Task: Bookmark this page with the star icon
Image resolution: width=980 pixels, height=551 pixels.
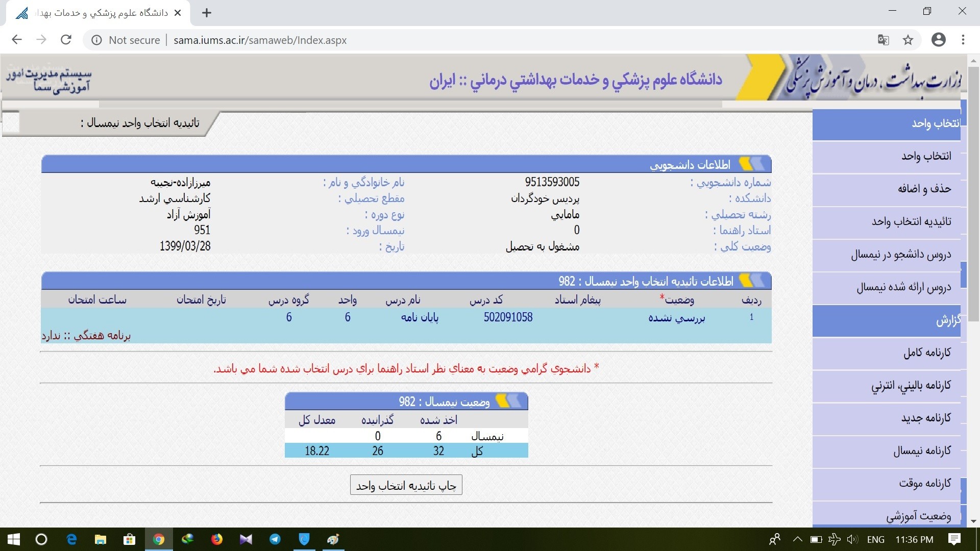Action: coord(908,40)
